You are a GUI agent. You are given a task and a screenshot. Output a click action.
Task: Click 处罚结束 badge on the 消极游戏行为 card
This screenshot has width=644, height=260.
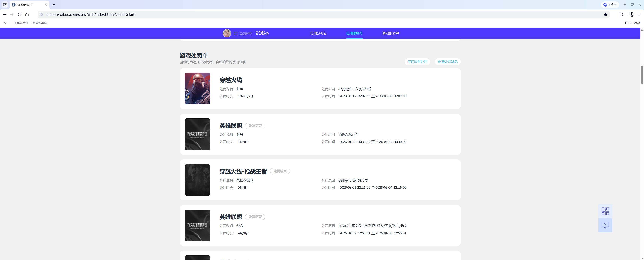pyautogui.click(x=255, y=126)
